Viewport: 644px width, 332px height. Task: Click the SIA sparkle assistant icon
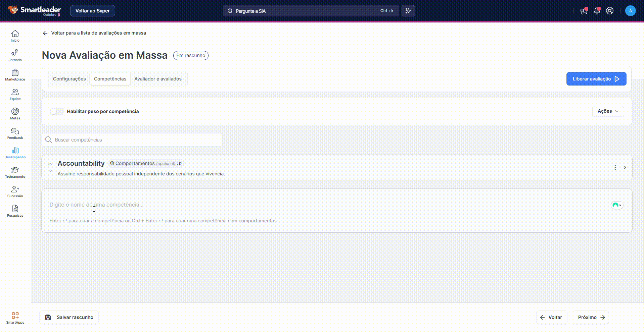(408, 11)
